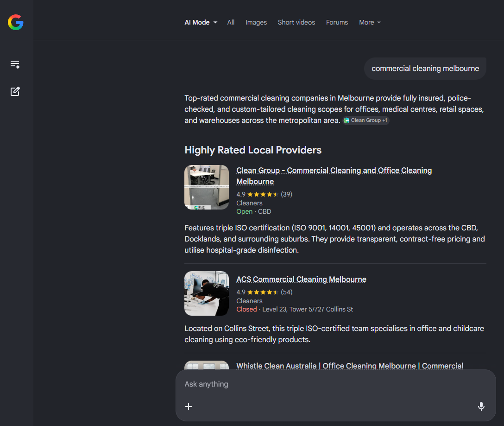Switch to the Images tab
Viewport: 504px width, 426px height.
pyautogui.click(x=256, y=23)
